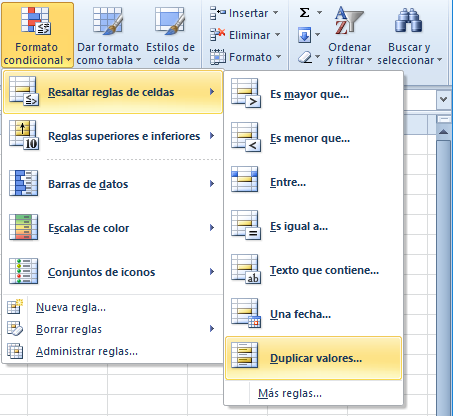Click the Nueva regla icon

point(15,307)
